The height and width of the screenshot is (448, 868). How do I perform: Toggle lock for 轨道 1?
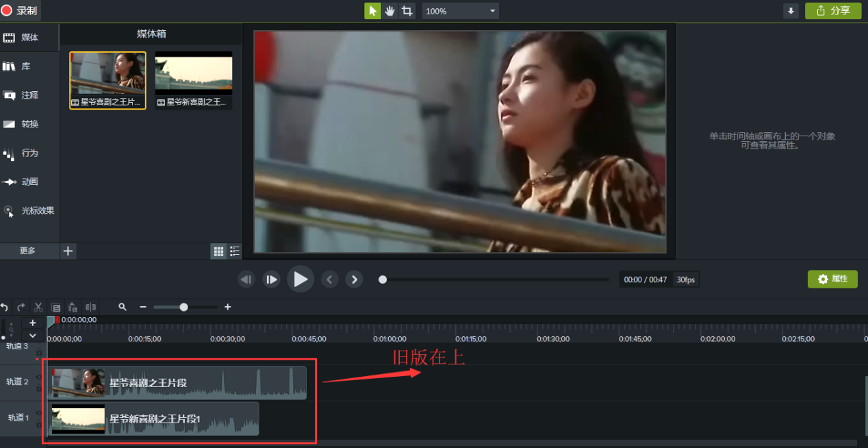point(38,424)
